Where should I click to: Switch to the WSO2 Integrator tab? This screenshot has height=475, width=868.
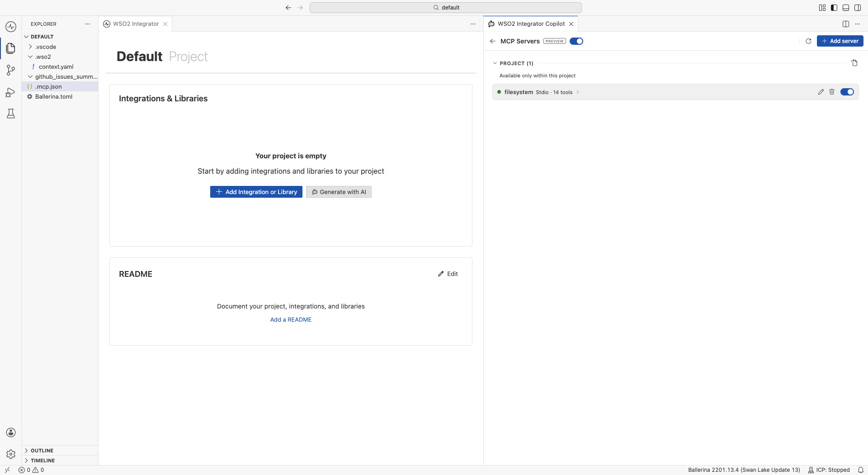(136, 24)
